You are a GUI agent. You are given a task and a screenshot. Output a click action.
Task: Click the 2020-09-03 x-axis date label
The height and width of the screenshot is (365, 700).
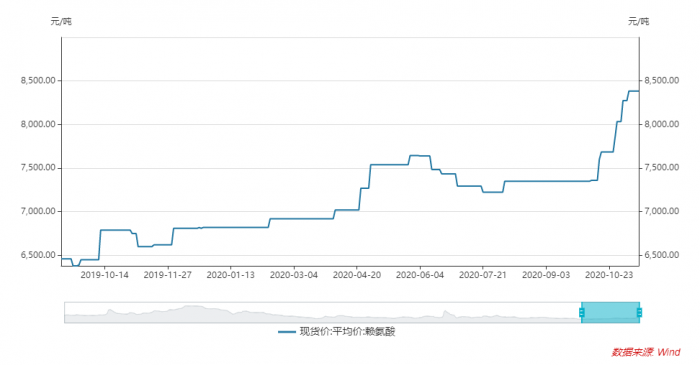point(546,275)
